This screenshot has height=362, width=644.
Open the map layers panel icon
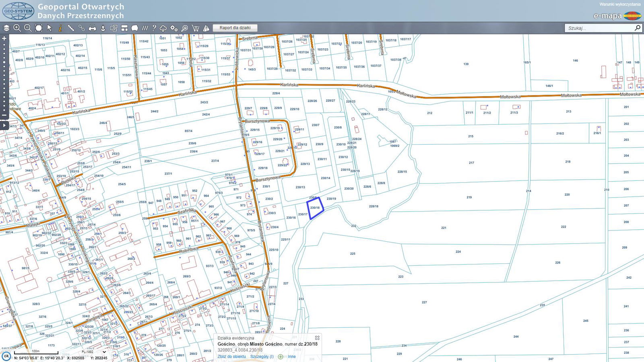point(6,28)
